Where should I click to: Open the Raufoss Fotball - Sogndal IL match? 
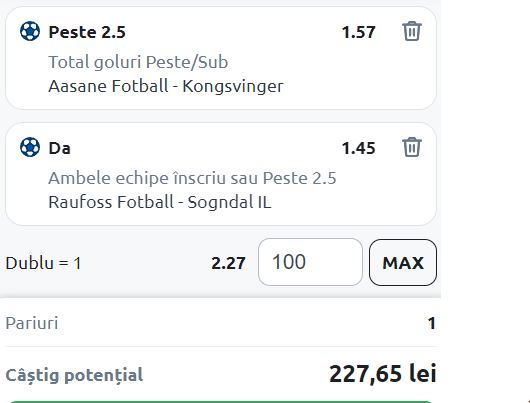(x=160, y=202)
